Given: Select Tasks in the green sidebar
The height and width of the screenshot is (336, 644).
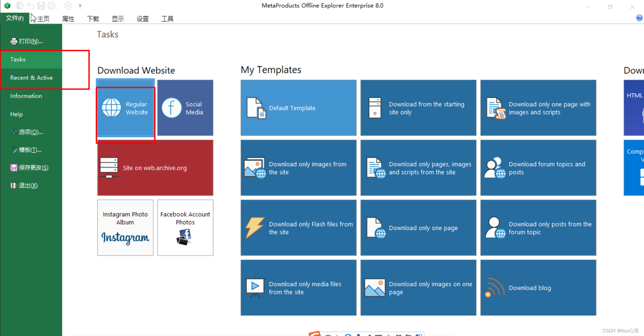Looking at the screenshot, I should (31, 59).
